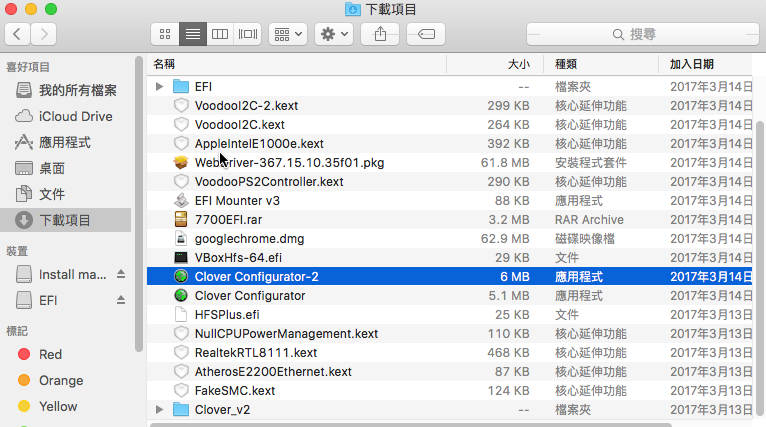766x427 pixels.
Task: Sort by the 種類 column header
Action: point(600,64)
